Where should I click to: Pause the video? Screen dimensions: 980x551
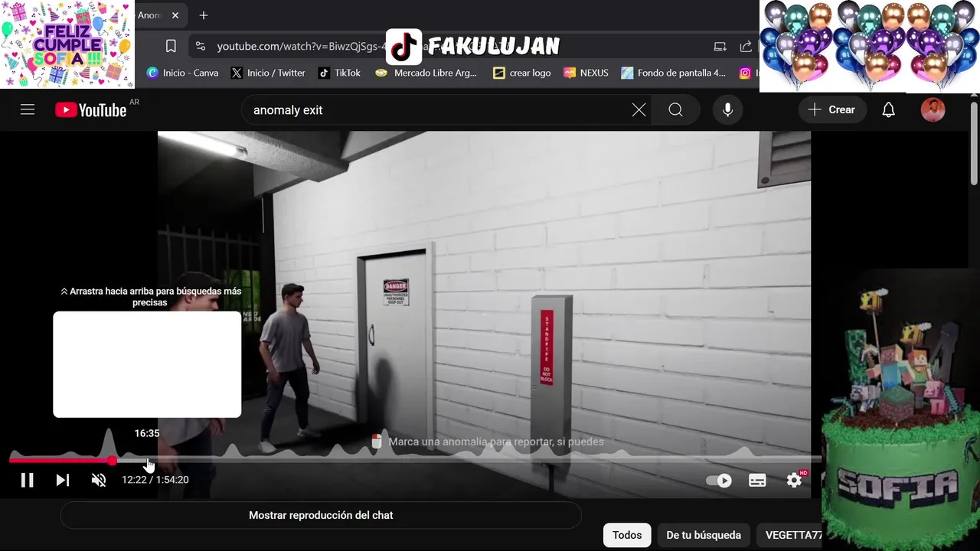pyautogui.click(x=27, y=480)
